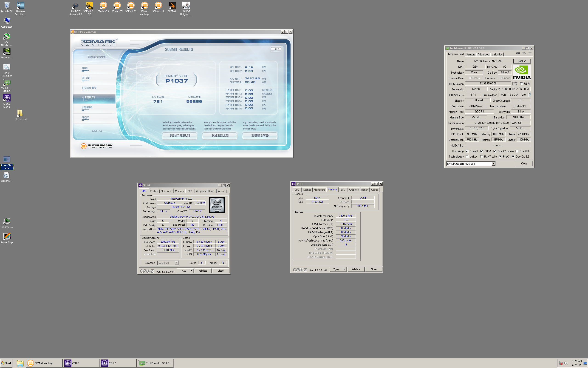
Task: Click GPU-Z BIOS save/share icon
Action: 515,83
